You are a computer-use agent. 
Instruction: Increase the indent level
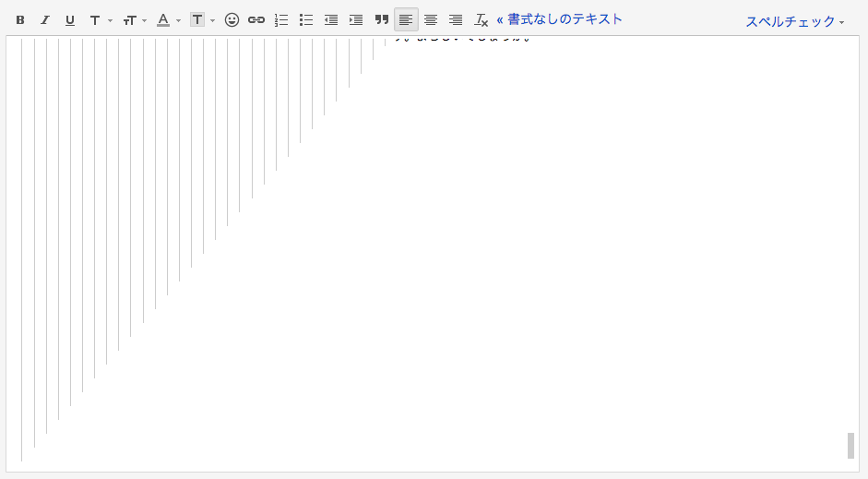356,19
